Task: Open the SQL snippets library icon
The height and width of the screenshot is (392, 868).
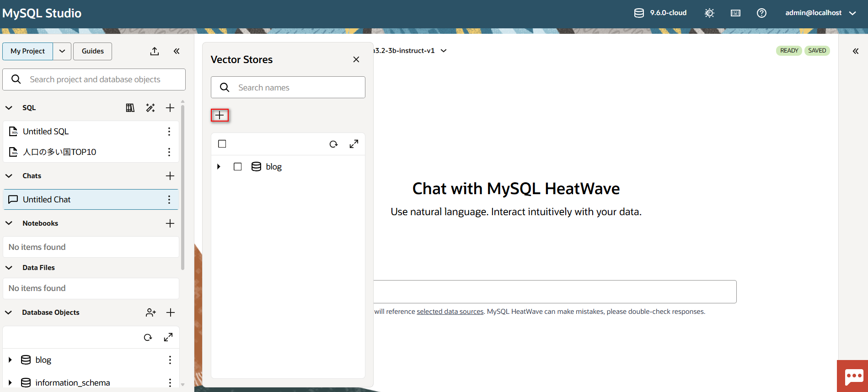Action: tap(130, 108)
